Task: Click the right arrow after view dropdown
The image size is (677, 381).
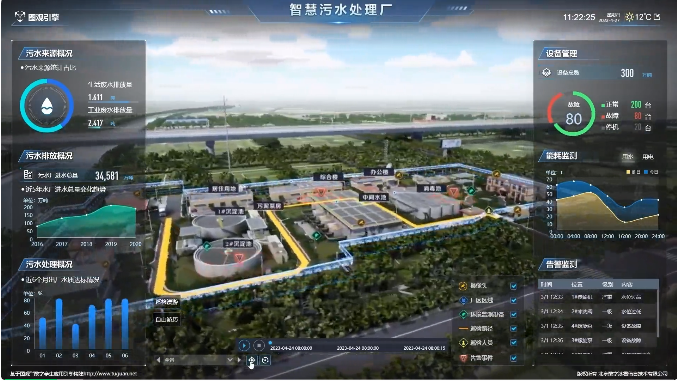Action: 239,359
